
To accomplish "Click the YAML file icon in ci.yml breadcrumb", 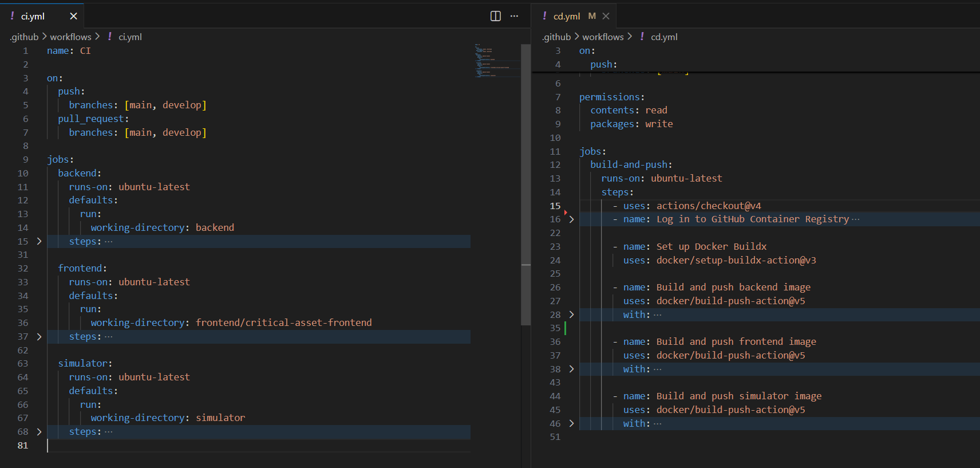I will pos(110,37).
